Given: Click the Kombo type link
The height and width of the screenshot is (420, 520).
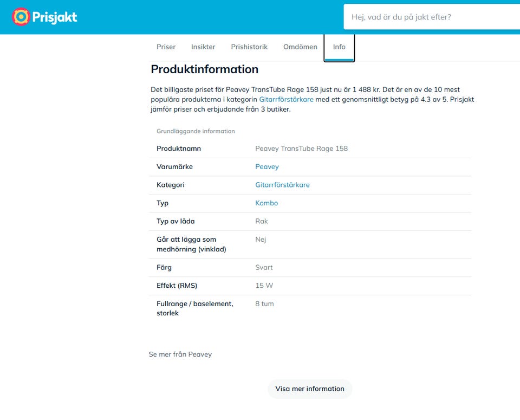Looking at the screenshot, I should pos(266,203).
